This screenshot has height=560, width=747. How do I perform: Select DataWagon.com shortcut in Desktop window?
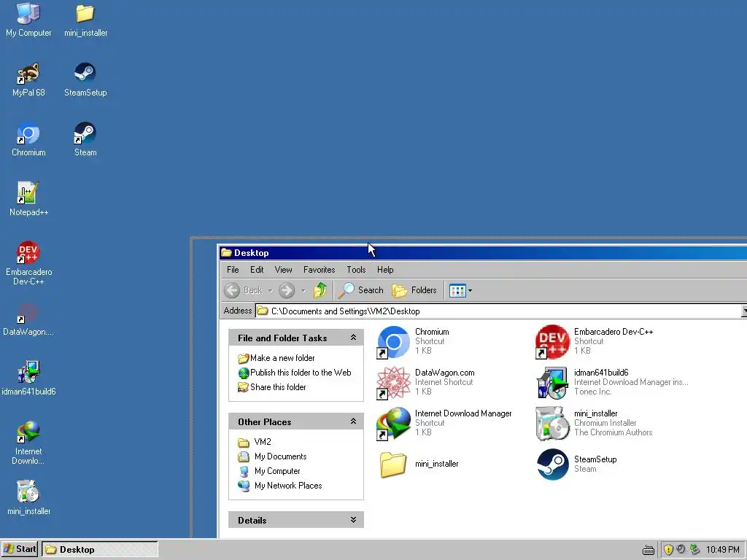point(425,382)
